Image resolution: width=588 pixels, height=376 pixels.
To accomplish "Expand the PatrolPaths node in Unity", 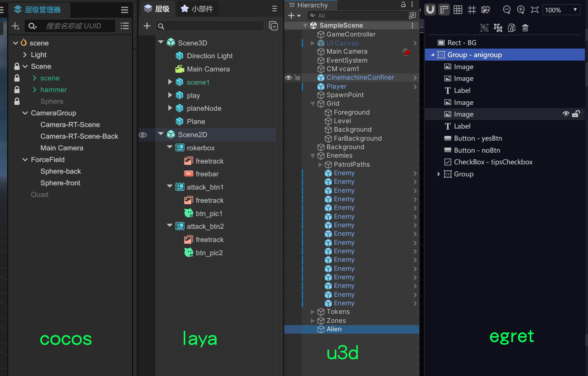I will [320, 165].
